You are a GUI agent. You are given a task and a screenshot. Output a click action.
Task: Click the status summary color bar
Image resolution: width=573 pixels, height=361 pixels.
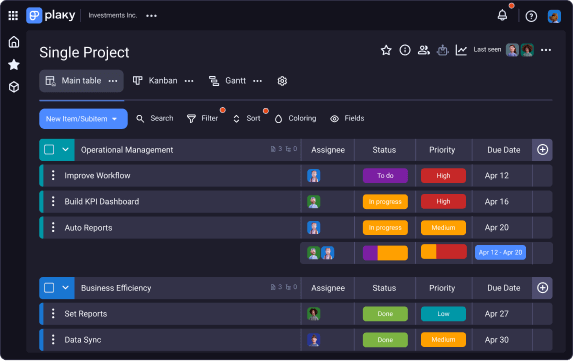click(385, 253)
